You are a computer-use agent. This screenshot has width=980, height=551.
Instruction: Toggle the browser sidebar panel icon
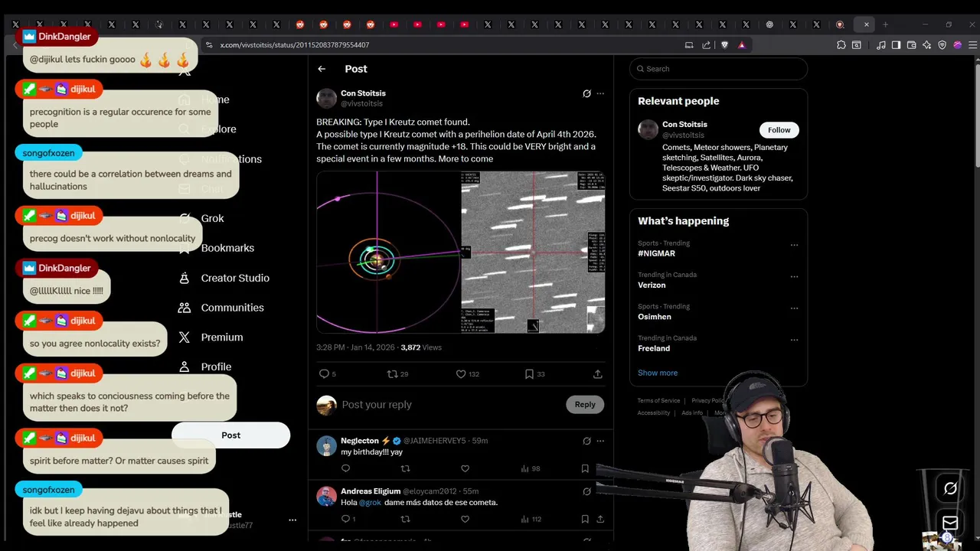(896, 45)
